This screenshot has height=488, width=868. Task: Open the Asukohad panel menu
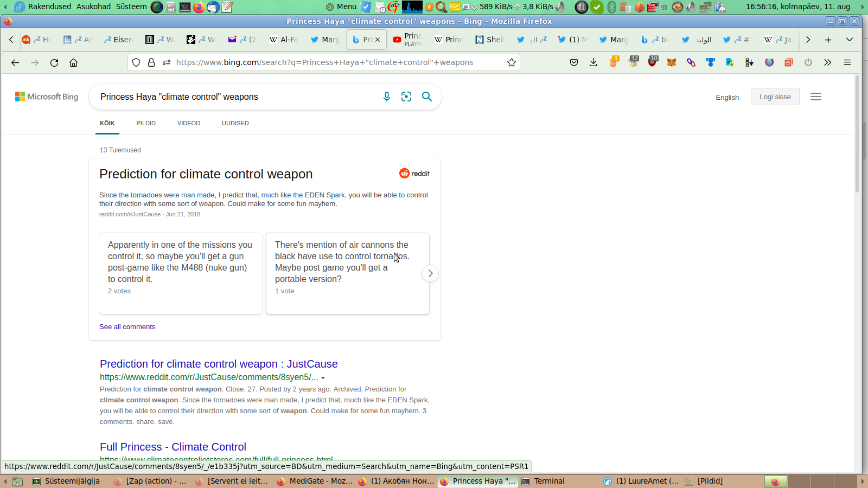point(93,7)
